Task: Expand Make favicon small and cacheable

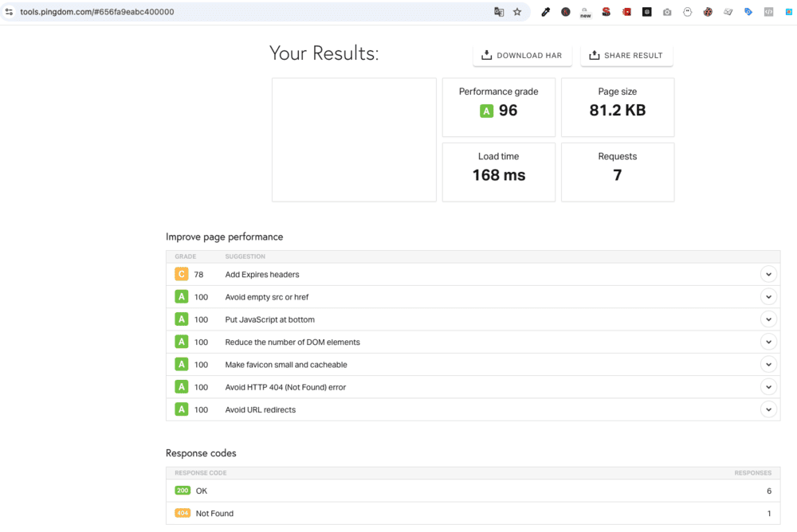Action: coord(768,365)
